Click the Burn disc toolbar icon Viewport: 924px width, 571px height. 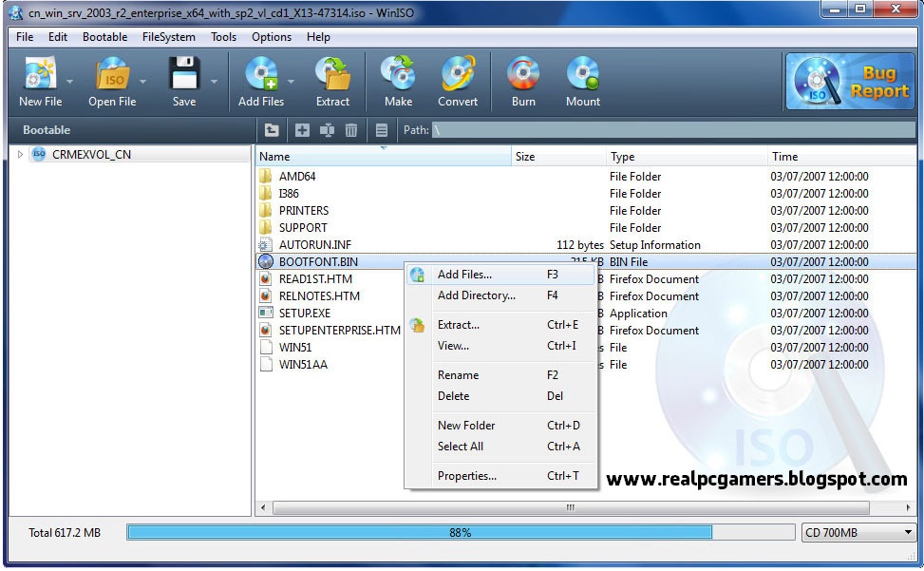point(523,73)
